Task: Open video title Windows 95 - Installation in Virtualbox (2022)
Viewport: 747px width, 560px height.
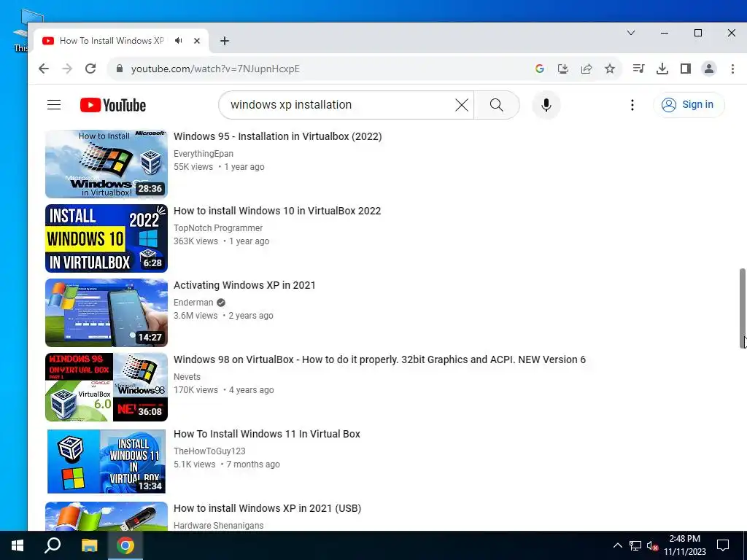Action: coord(278,136)
